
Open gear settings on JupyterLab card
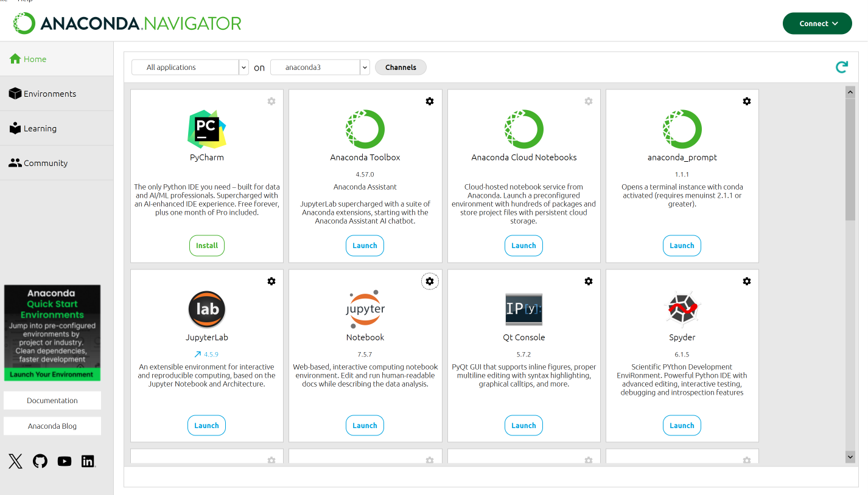coord(271,281)
